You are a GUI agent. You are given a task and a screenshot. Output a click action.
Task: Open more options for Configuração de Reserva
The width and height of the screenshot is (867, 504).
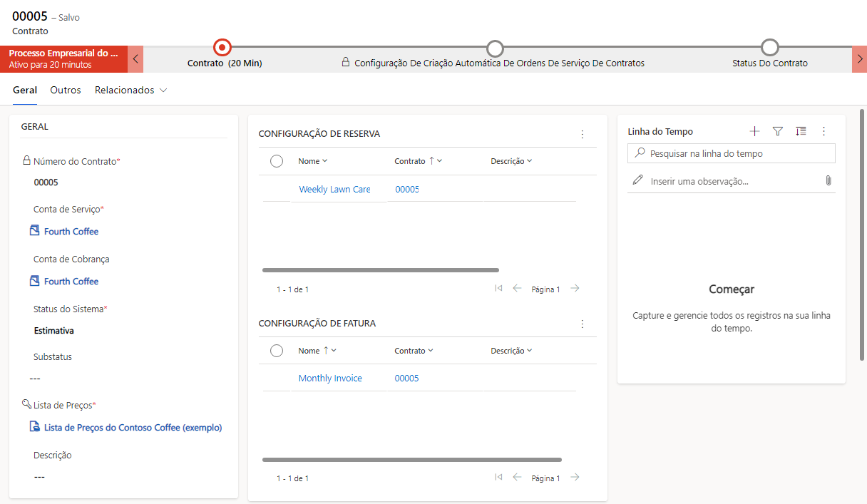pyautogui.click(x=582, y=134)
